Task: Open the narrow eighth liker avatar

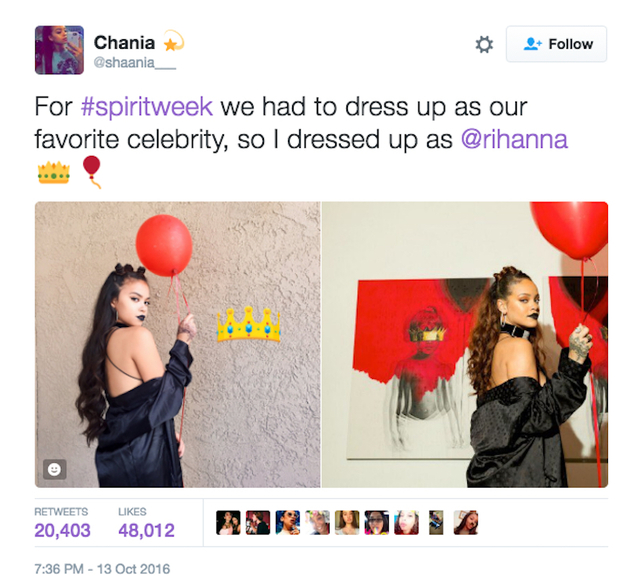Action: click(x=436, y=522)
